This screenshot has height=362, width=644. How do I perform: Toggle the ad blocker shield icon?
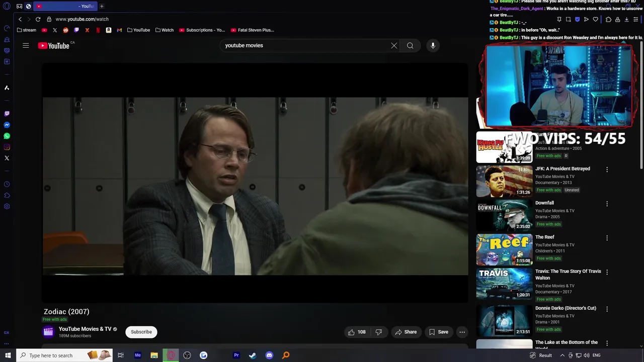click(577, 19)
